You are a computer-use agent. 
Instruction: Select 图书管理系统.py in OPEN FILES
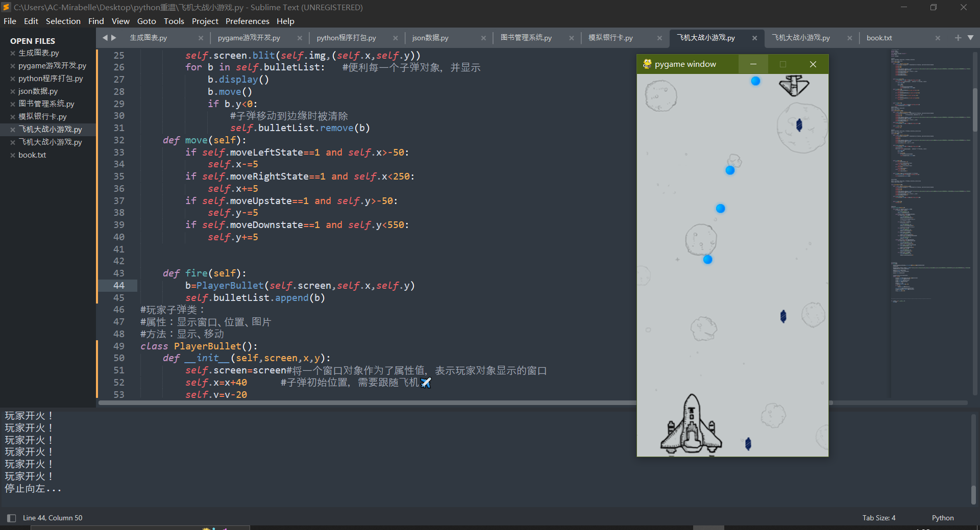pyautogui.click(x=47, y=104)
